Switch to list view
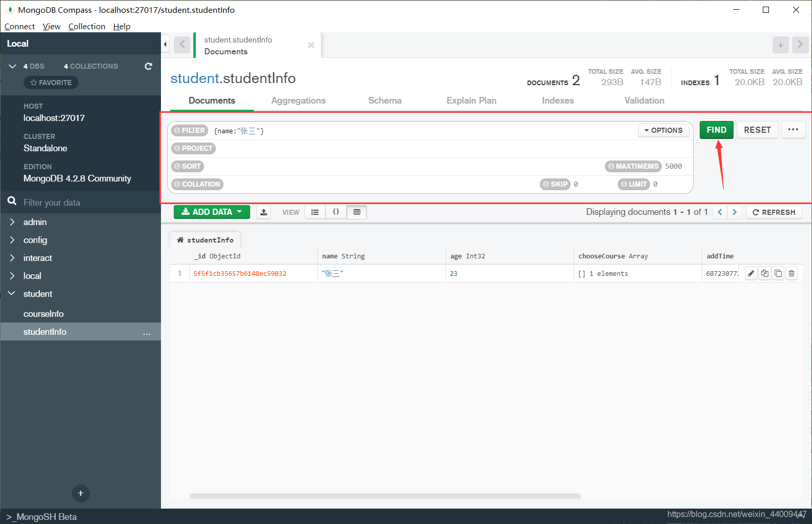The width and height of the screenshot is (812, 524). (x=315, y=212)
